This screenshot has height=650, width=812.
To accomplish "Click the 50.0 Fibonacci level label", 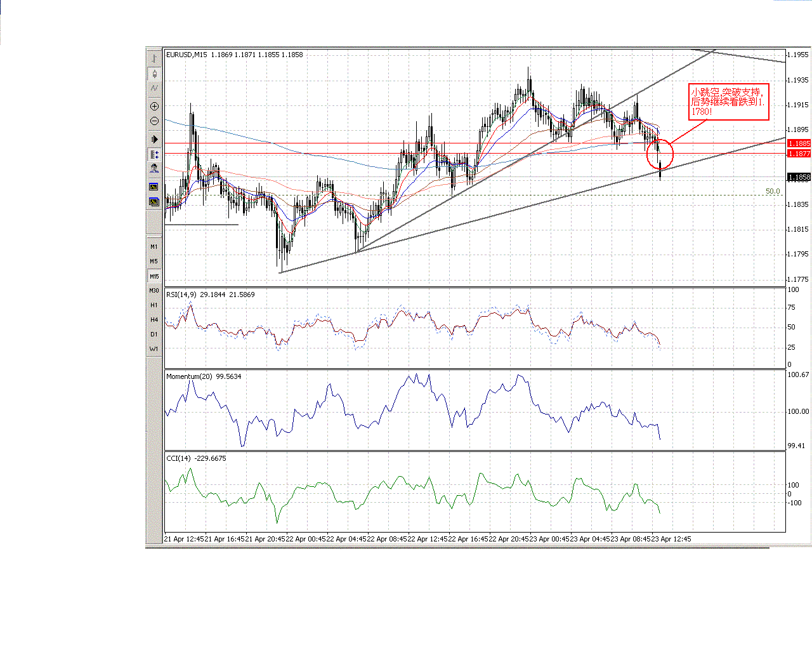I will (x=773, y=191).
